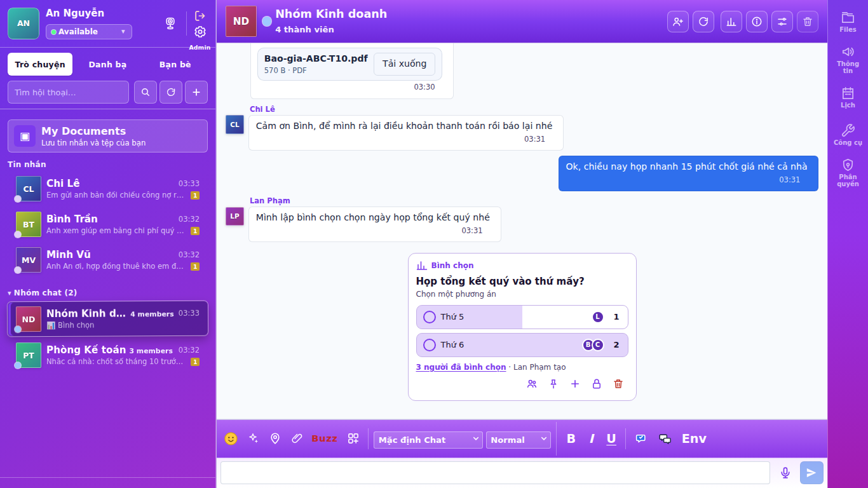868x488 pixels.
Task: Click Lan Phạm sender name above message
Action: (x=269, y=201)
